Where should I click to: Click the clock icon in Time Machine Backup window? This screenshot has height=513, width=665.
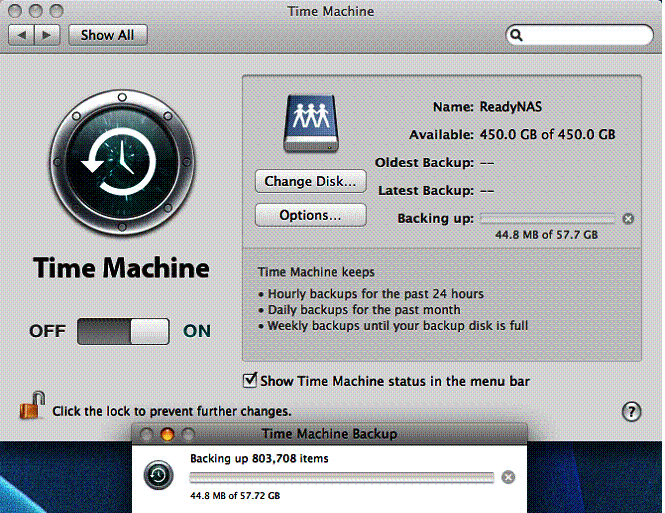point(159,475)
